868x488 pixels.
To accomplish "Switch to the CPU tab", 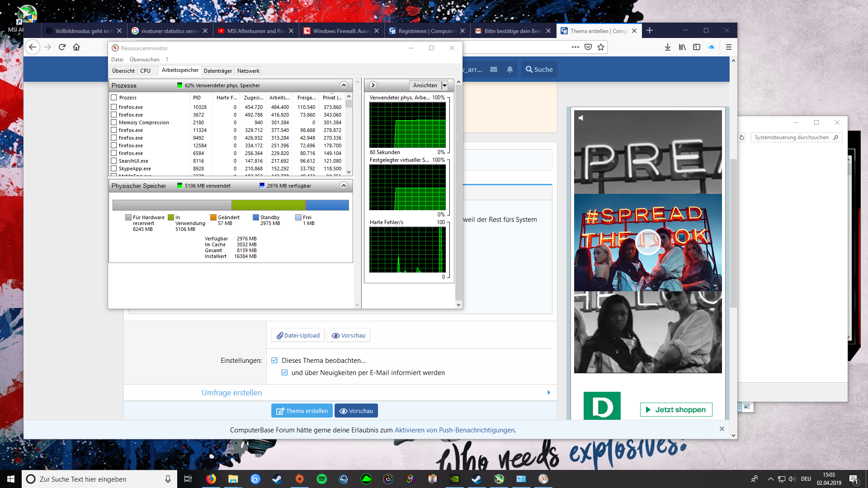I will click(x=145, y=71).
